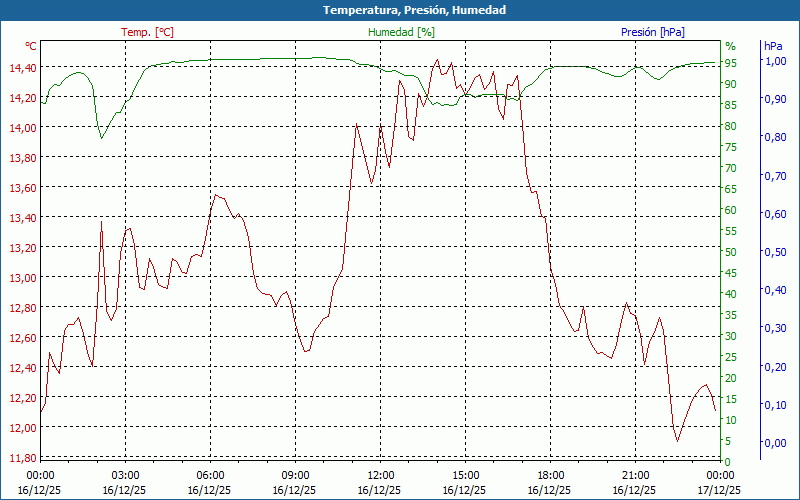Click the blue hPa axis unit label
Screen dimensions: 800x500
click(774, 46)
